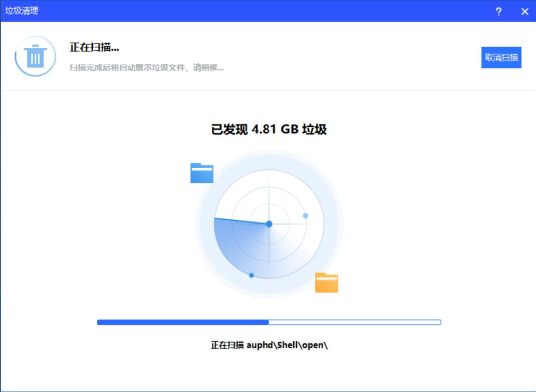Click the scan progress bar
The width and height of the screenshot is (536, 392).
click(270, 321)
